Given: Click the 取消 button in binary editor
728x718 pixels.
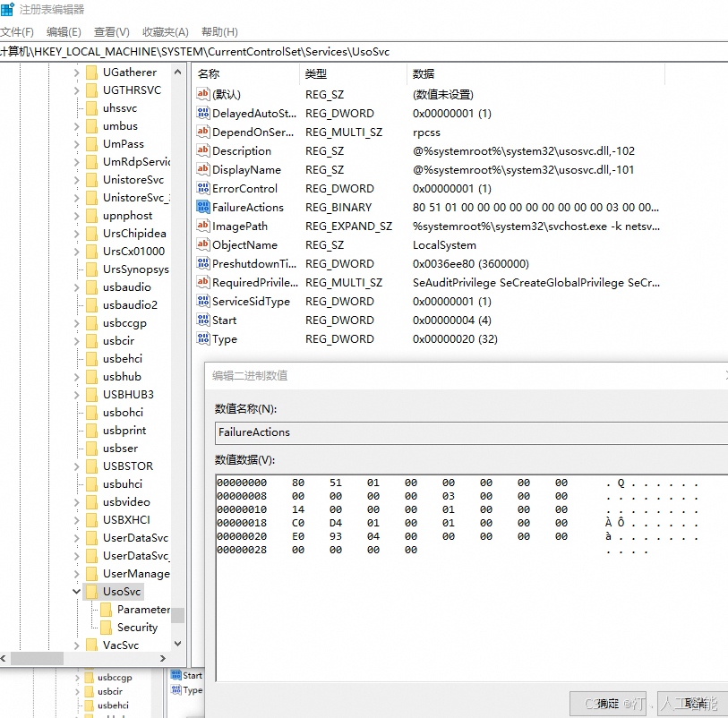Looking at the screenshot, I should point(692,704).
